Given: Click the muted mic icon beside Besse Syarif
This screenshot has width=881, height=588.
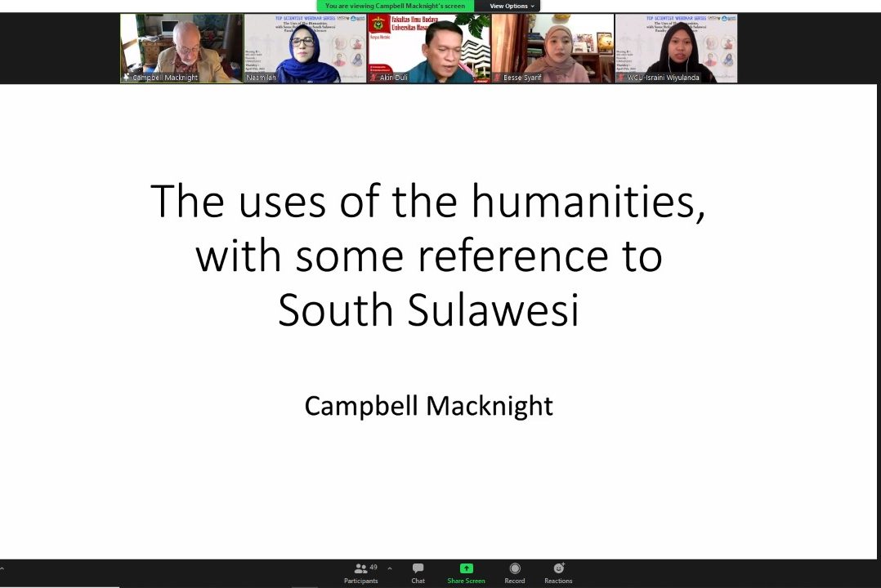Looking at the screenshot, I should [x=498, y=78].
